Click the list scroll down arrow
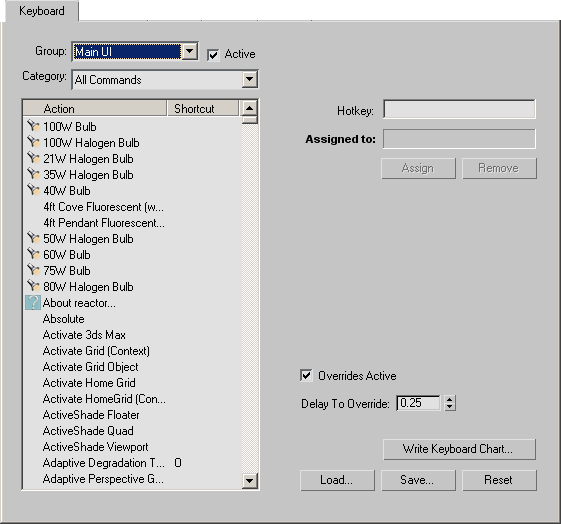561x524 pixels. (x=249, y=481)
